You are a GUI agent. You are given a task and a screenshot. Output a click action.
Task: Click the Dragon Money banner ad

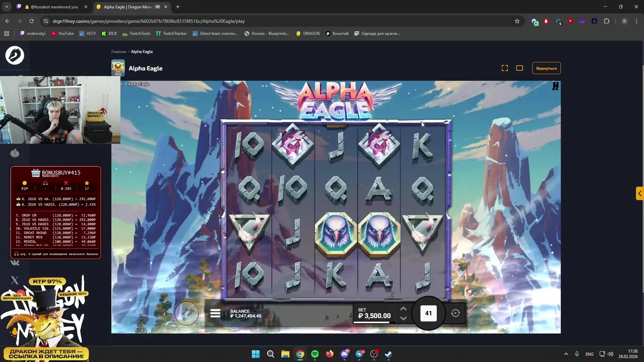point(45,319)
